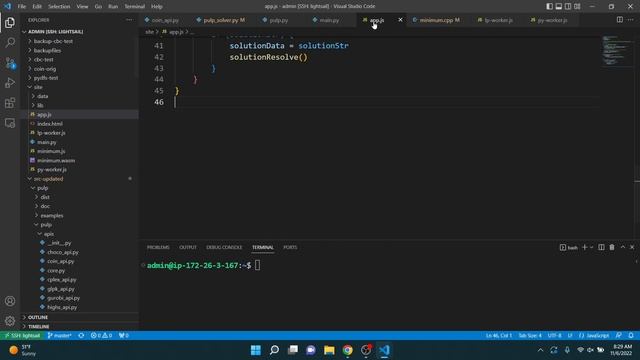Open the Remote Explorer view
This screenshot has width=640, height=360.
click(10, 123)
